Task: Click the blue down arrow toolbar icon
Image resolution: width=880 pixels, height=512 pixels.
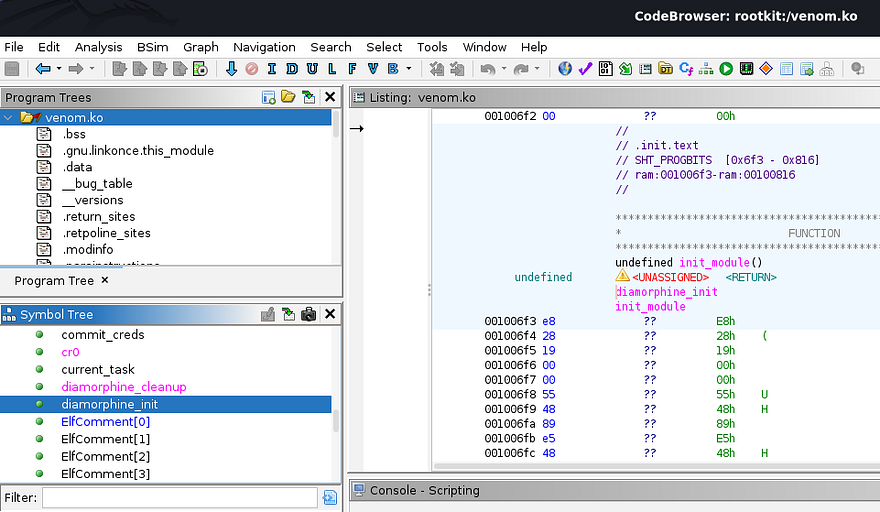Action: (x=232, y=69)
